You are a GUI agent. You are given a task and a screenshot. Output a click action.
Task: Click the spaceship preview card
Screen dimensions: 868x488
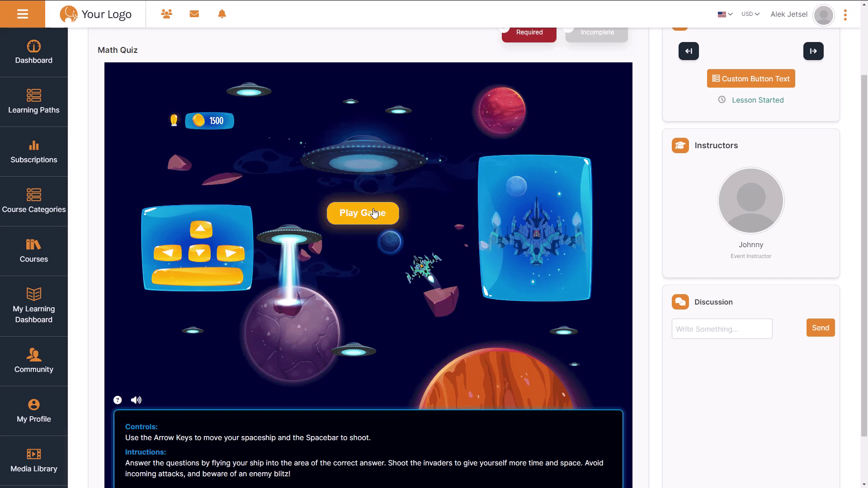click(x=535, y=228)
